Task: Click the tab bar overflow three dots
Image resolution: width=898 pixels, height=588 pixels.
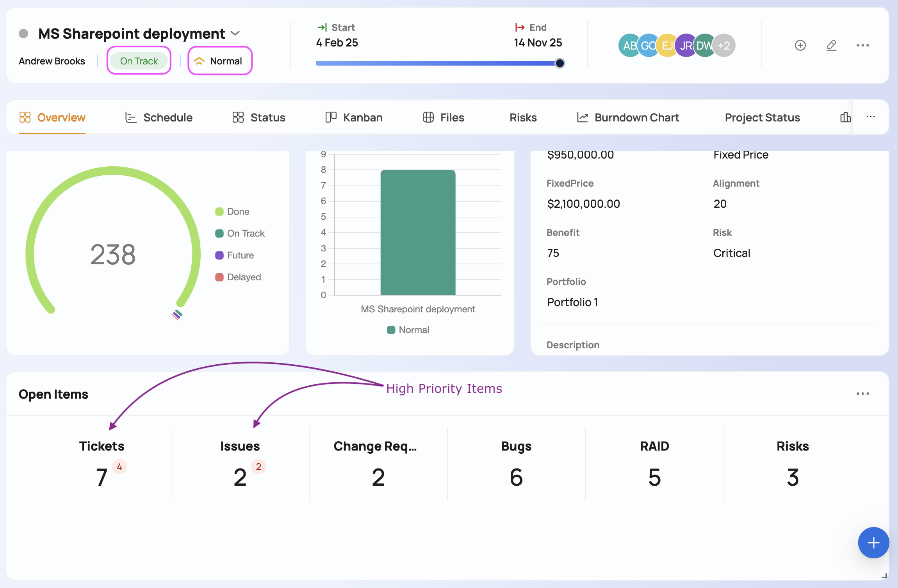Action: click(x=871, y=117)
